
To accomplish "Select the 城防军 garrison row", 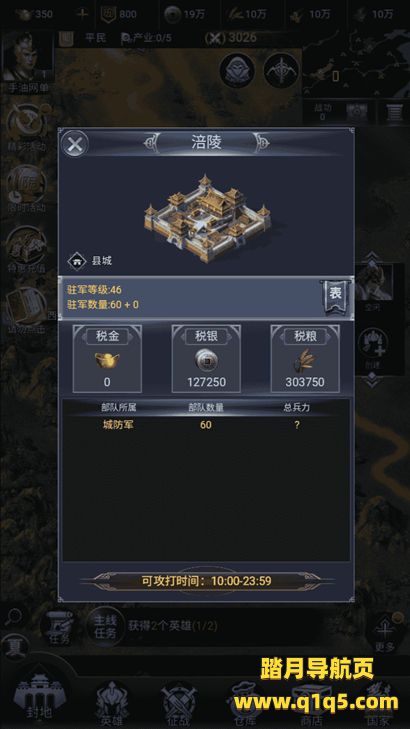I will tap(206, 425).
